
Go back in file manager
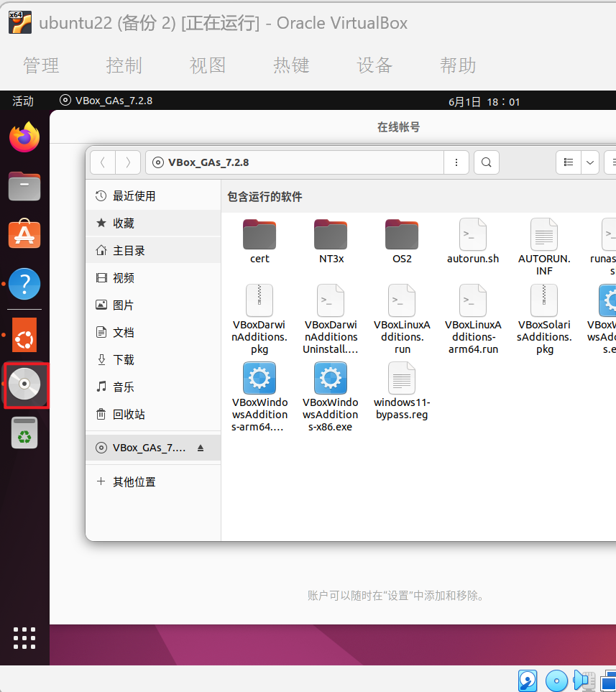[x=103, y=162]
